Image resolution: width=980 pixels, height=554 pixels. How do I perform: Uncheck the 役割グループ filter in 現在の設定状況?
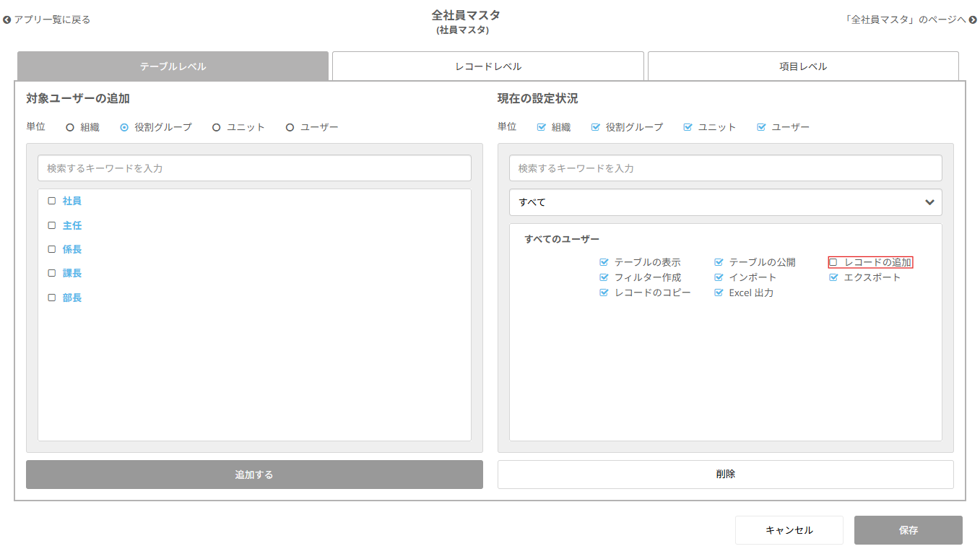[596, 127]
